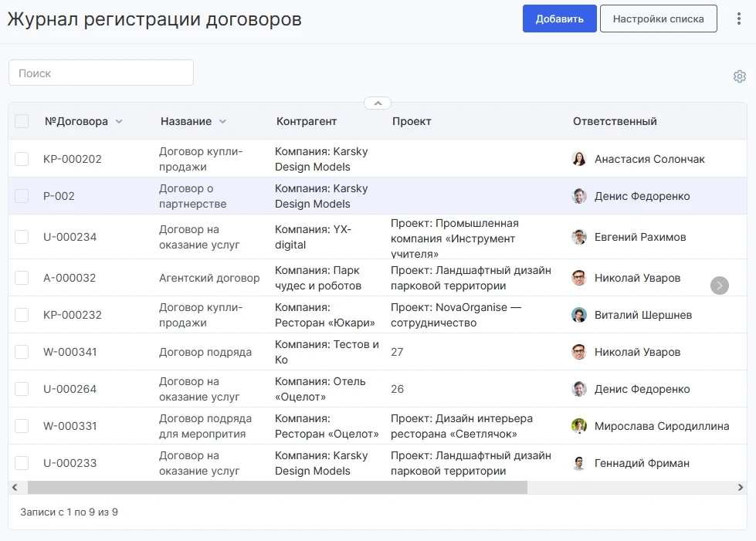Open the Название column dropdown arrow

click(x=222, y=122)
